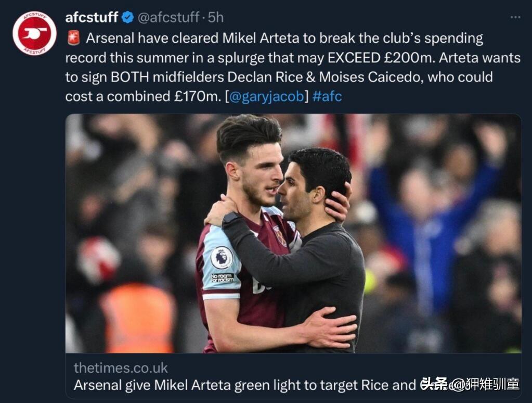Open the #afc hashtag
532x403 pixels.
tap(327, 96)
